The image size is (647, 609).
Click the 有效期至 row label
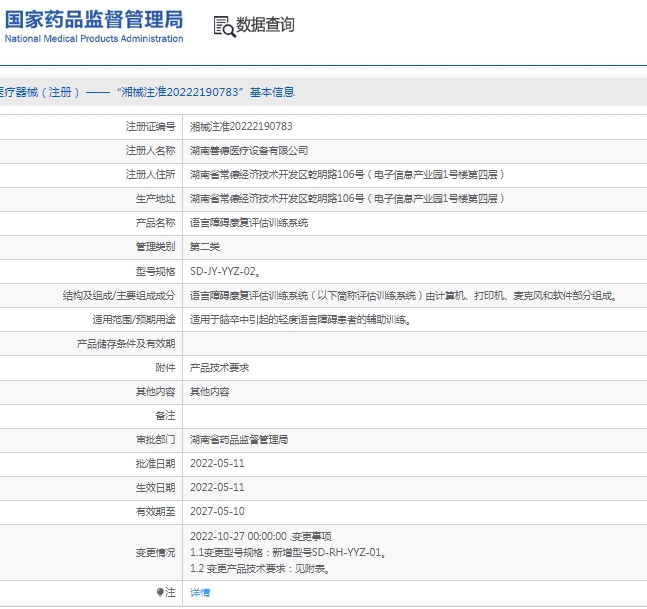click(156, 512)
